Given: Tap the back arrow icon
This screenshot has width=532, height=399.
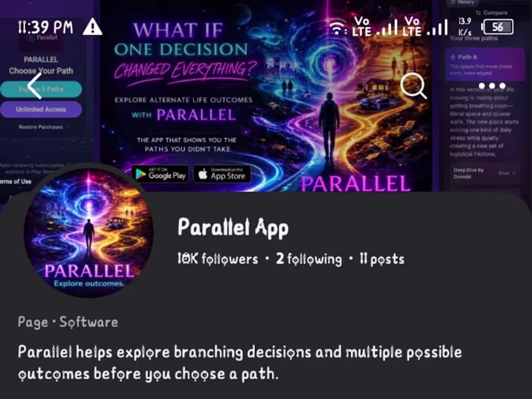Looking at the screenshot, I should click(x=35, y=86).
